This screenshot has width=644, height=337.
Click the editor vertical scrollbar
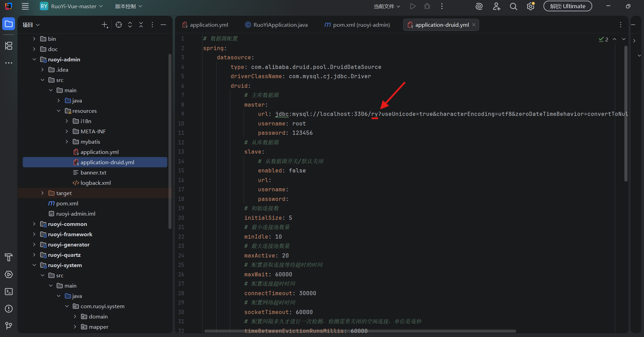point(626,113)
